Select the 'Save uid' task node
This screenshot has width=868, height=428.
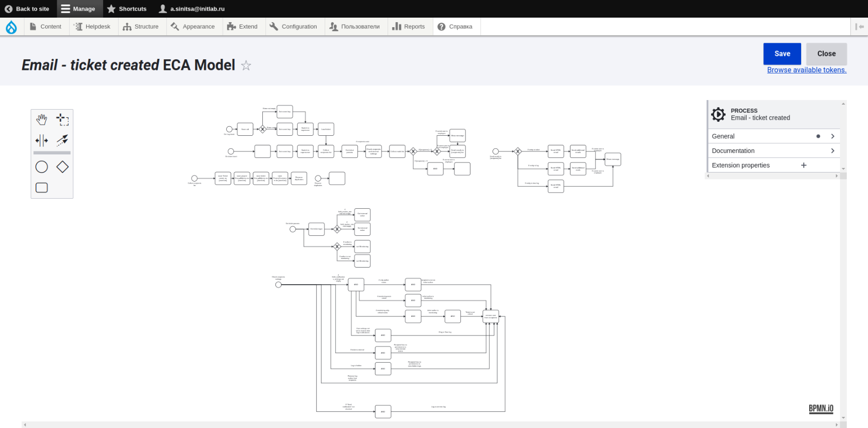pyautogui.click(x=245, y=129)
